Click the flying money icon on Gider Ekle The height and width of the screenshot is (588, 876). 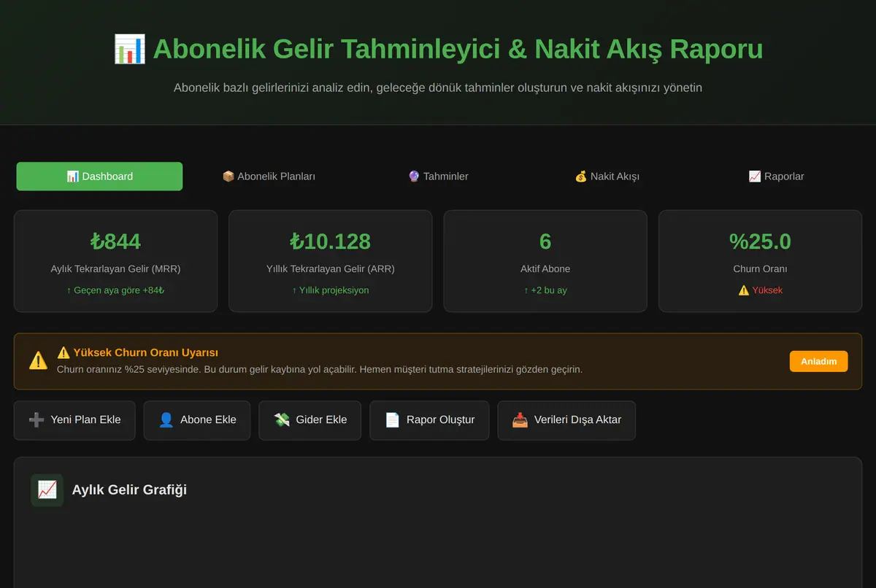[282, 420]
